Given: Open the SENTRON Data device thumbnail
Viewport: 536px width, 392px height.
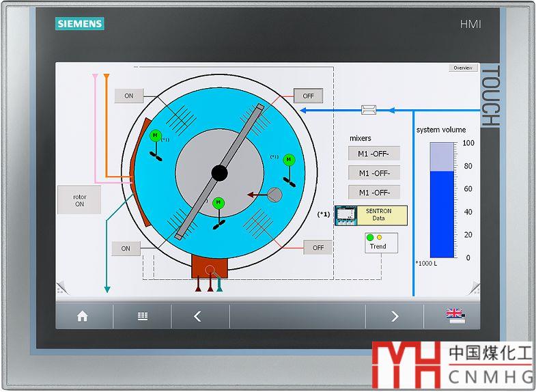Looking at the screenshot, I should coord(346,215).
